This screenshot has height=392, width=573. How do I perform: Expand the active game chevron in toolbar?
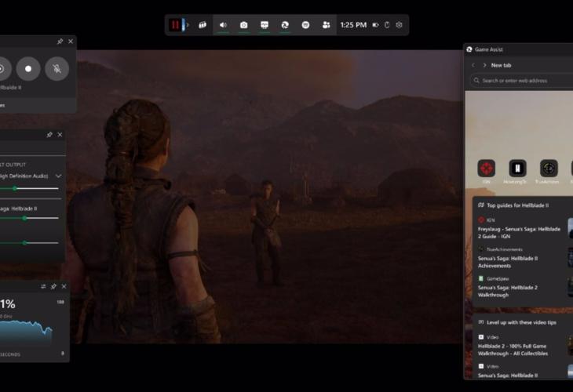188,25
